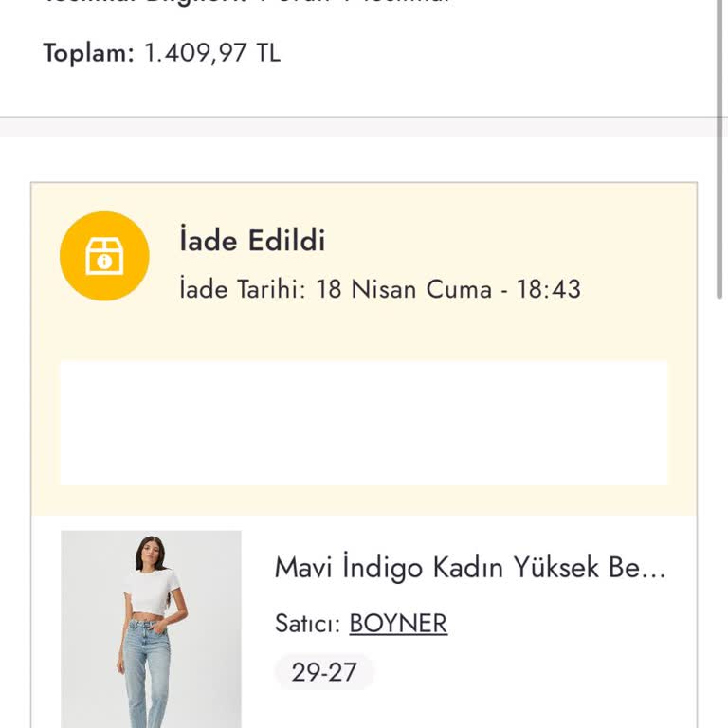Viewport: 728px width, 728px height.
Task: Select the 29-27 size badge
Action: 324,672
